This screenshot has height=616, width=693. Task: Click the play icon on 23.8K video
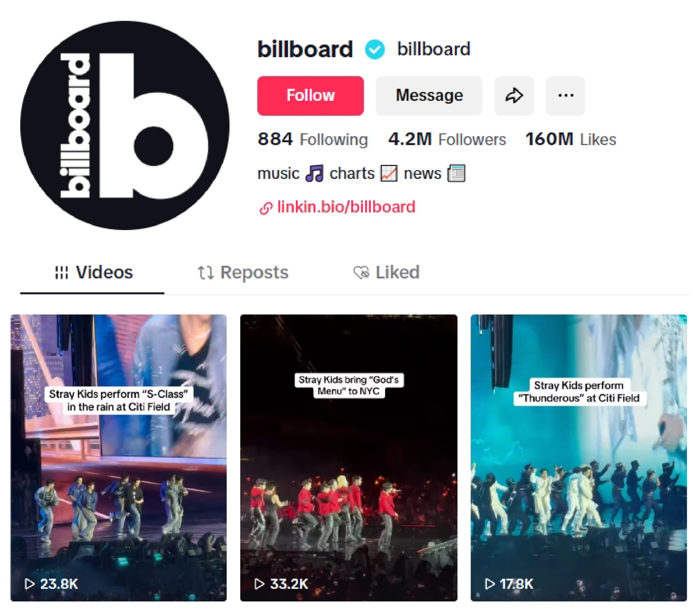point(30,584)
